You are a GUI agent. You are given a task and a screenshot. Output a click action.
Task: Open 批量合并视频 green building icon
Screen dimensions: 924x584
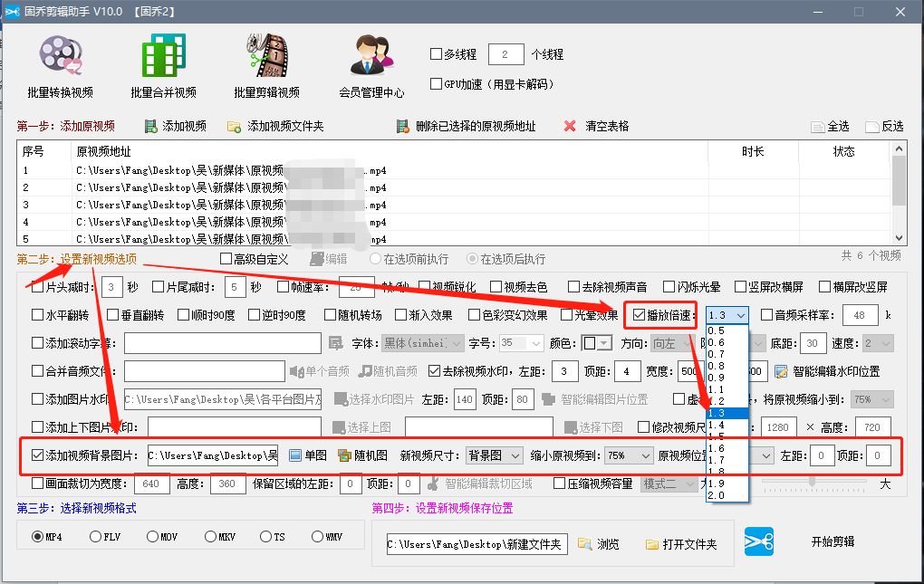click(x=164, y=55)
